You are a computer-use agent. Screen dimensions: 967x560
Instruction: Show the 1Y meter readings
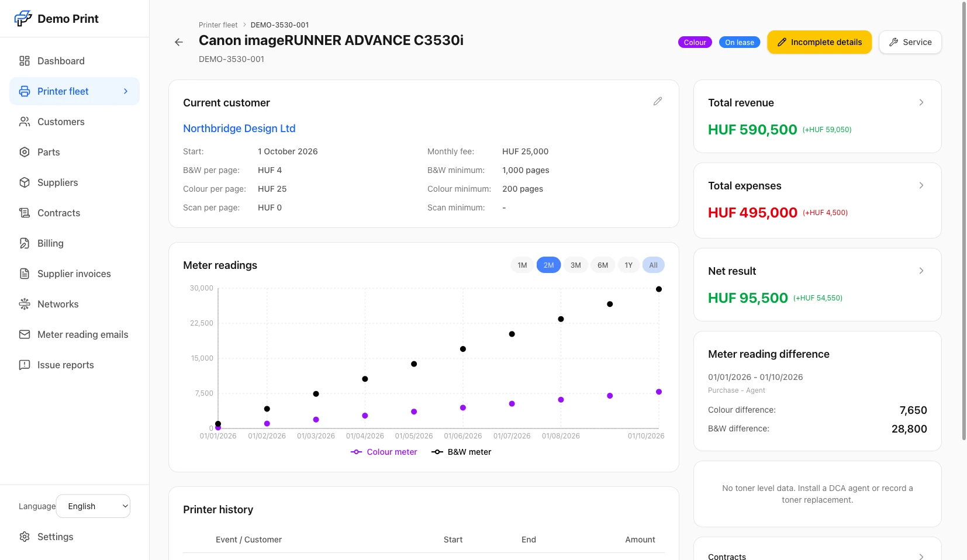[628, 265]
